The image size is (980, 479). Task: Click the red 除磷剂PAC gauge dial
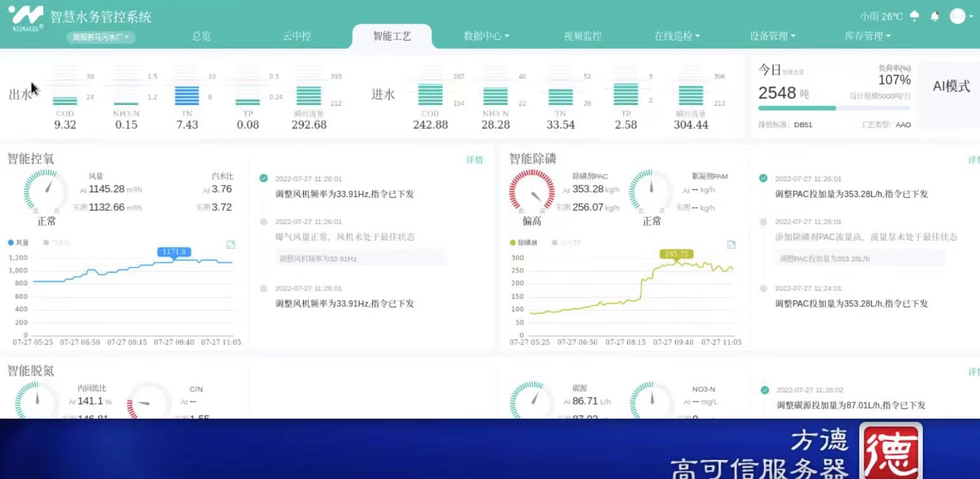point(531,191)
